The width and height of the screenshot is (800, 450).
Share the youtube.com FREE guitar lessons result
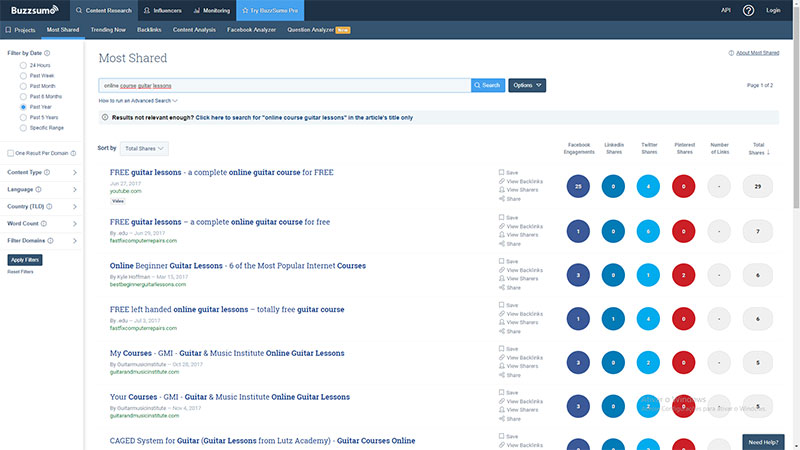coord(510,199)
